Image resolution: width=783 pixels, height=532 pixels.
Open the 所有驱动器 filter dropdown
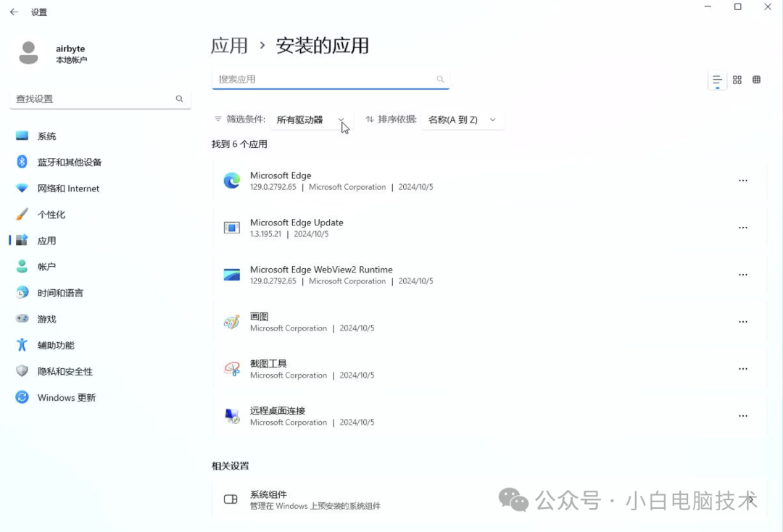click(x=311, y=120)
